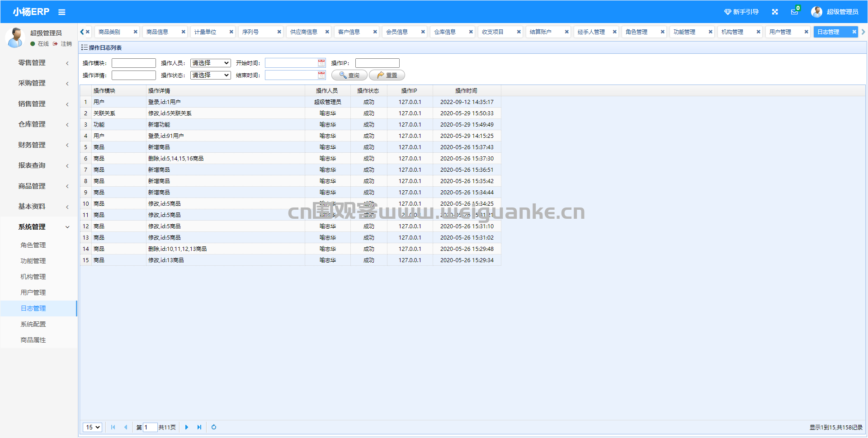Close the 商品信息 tab
Image resolution: width=868 pixels, height=438 pixels.
point(183,32)
